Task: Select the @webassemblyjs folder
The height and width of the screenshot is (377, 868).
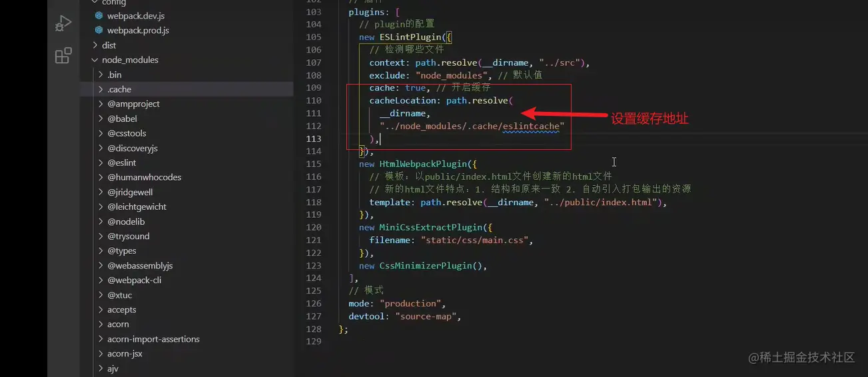Action: [140, 265]
